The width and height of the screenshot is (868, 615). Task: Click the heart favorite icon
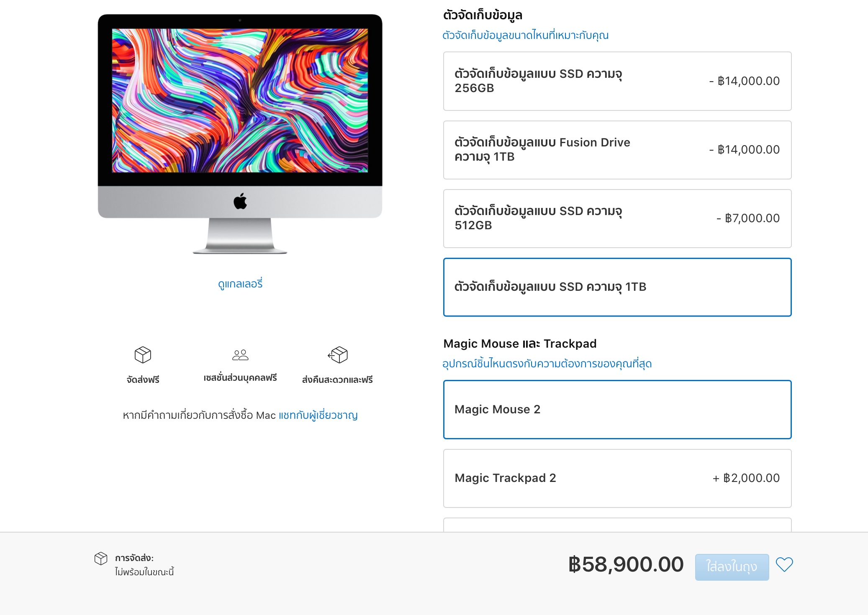(784, 565)
